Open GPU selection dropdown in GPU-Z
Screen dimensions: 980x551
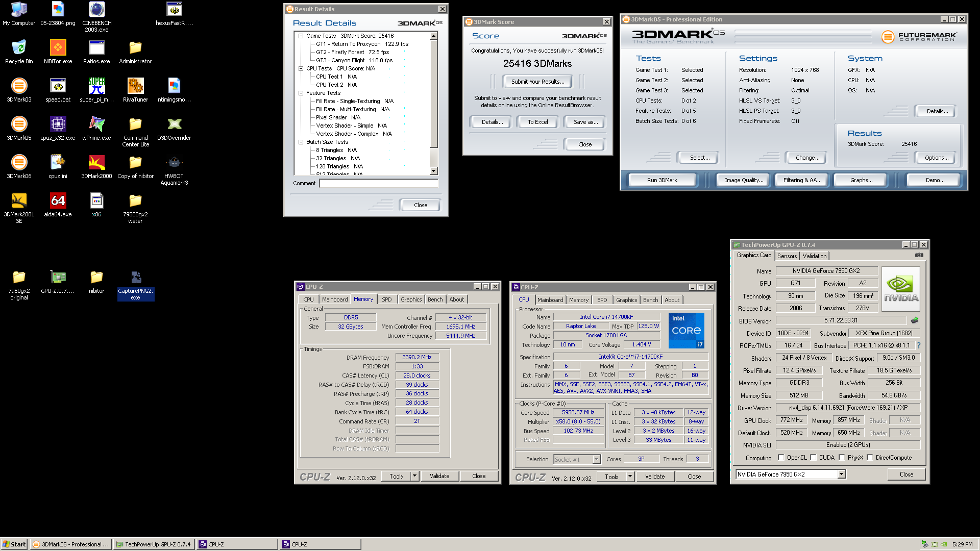click(841, 474)
